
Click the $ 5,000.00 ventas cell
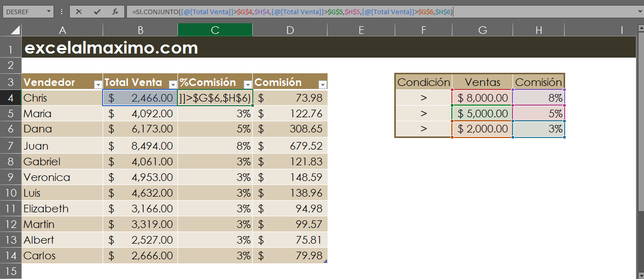483,114
